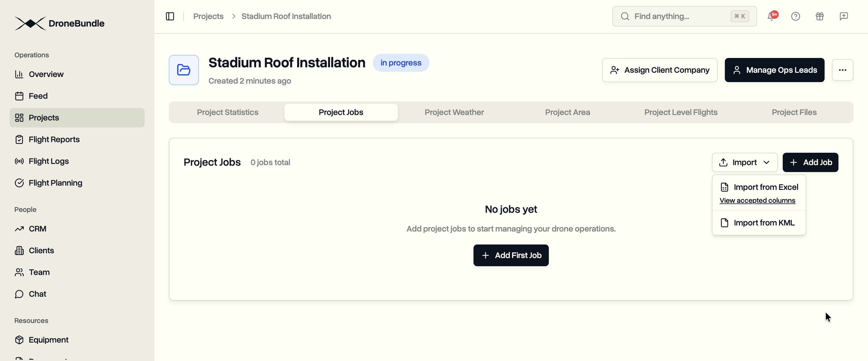Open the gift rewards icon
The height and width of the screenshot is (361, 868).
(819, 16)
